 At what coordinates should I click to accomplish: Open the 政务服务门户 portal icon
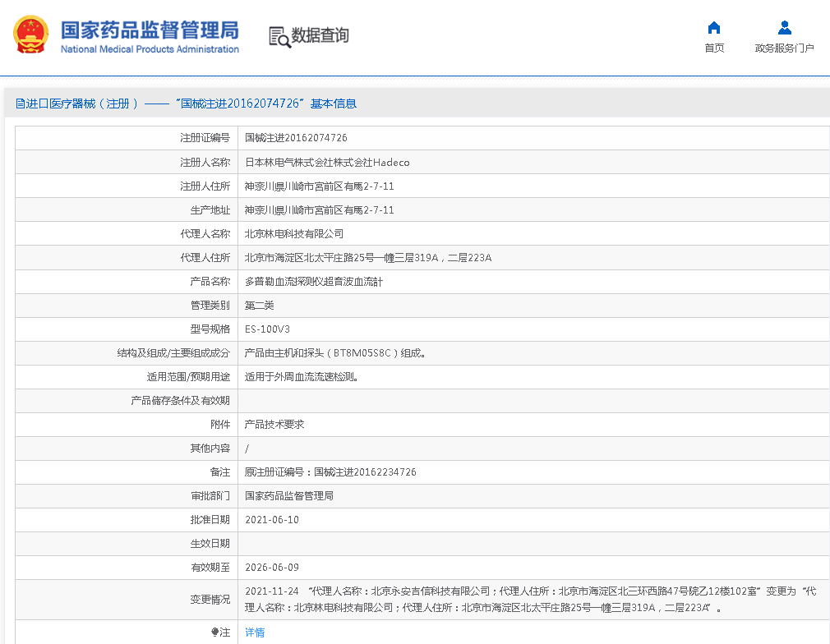coord(785,48)
